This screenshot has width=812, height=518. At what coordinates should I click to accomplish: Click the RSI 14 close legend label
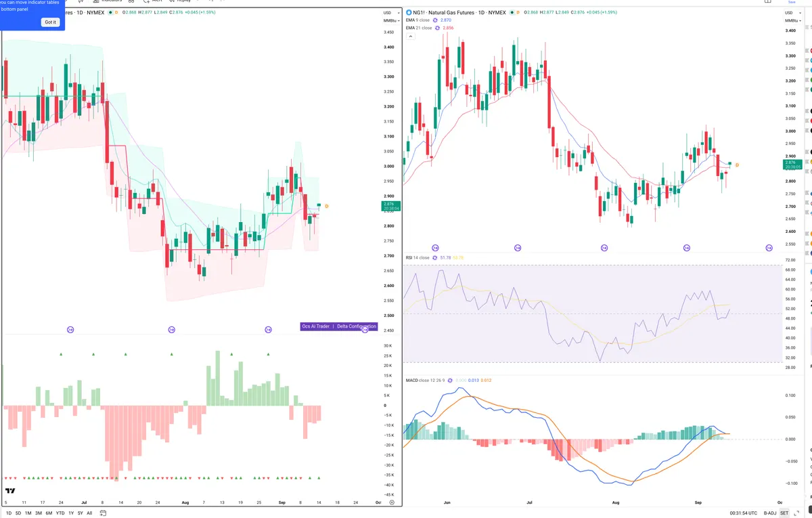[x=418, y=258]
